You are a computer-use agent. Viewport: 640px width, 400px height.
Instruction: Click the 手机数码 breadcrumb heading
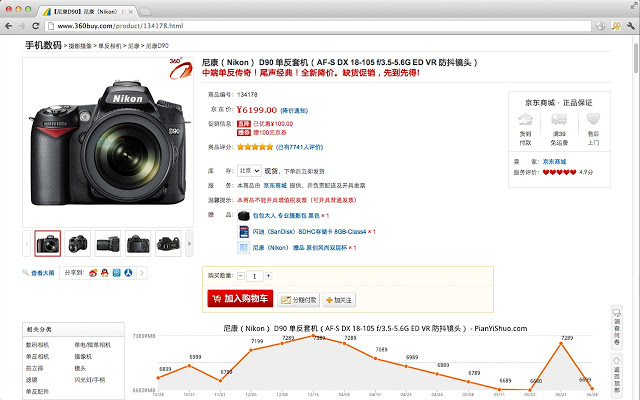click(x=43, y=45)
